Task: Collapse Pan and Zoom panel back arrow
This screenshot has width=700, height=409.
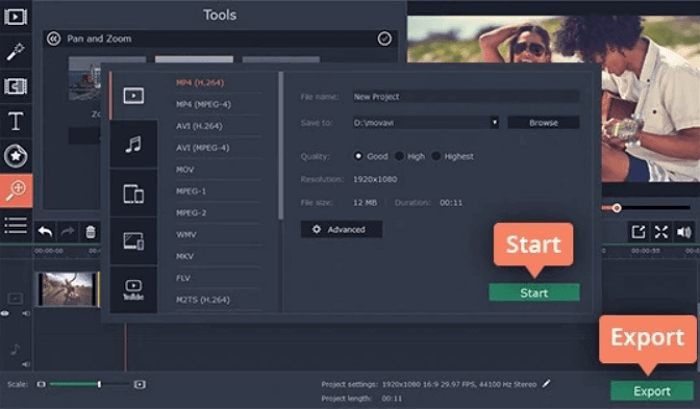Action: 55,38
